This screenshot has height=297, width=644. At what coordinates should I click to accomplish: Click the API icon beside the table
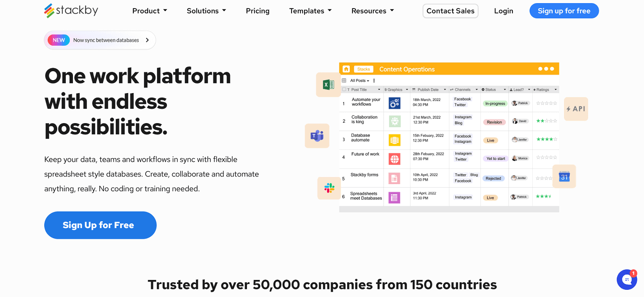pos(576,109)
